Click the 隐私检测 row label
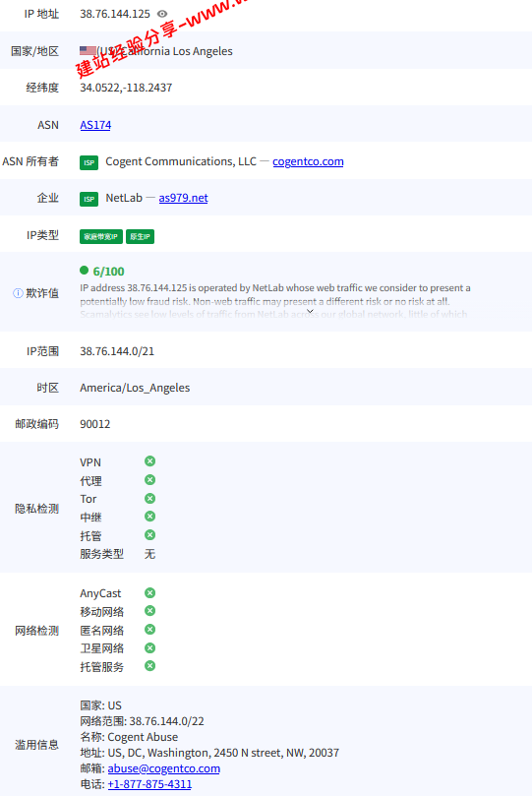Screen dimensions: 532x796 point(36,509)
